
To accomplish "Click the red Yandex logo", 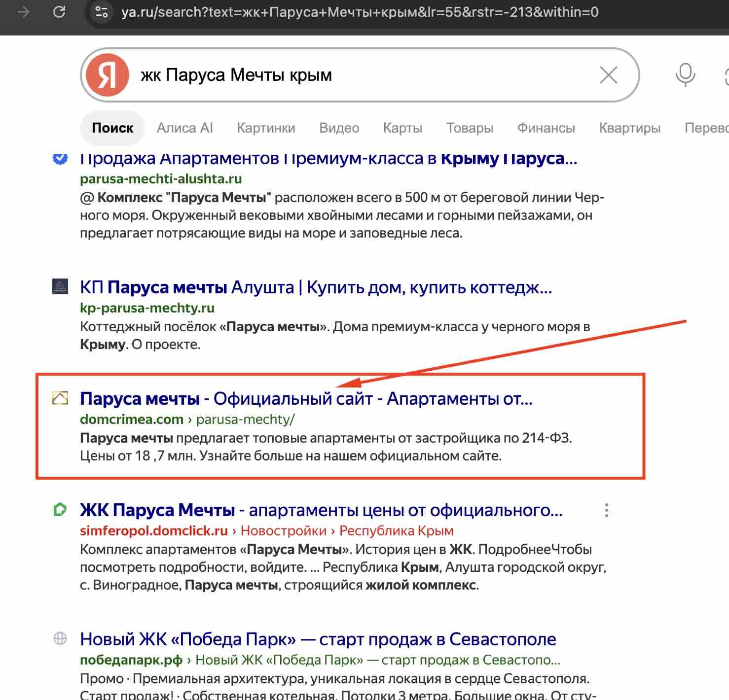I will point(107,75).
